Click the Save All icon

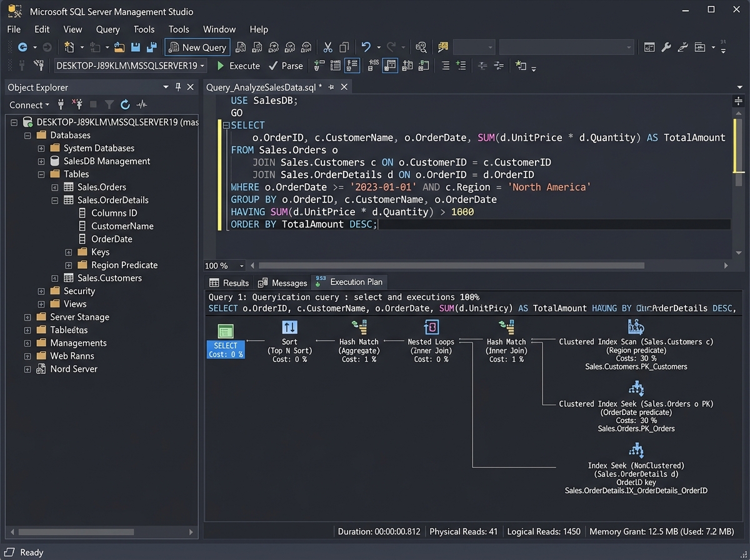[151, 47]
